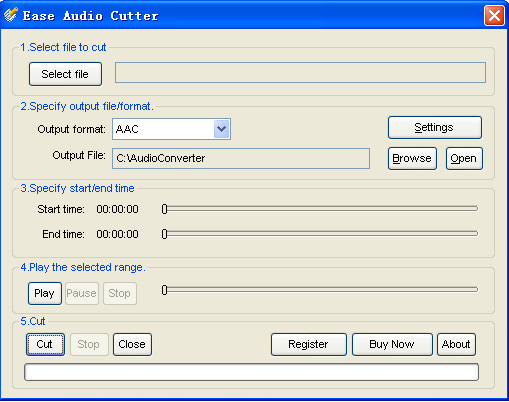The image size is (509, 402).
Task: Click the Pause playback button
Action: 82,293
